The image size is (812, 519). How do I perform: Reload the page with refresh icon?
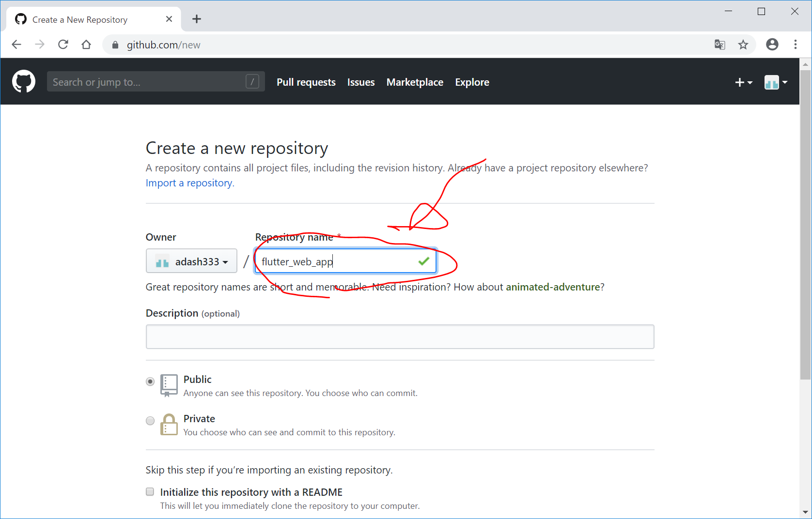click(63, 45)
